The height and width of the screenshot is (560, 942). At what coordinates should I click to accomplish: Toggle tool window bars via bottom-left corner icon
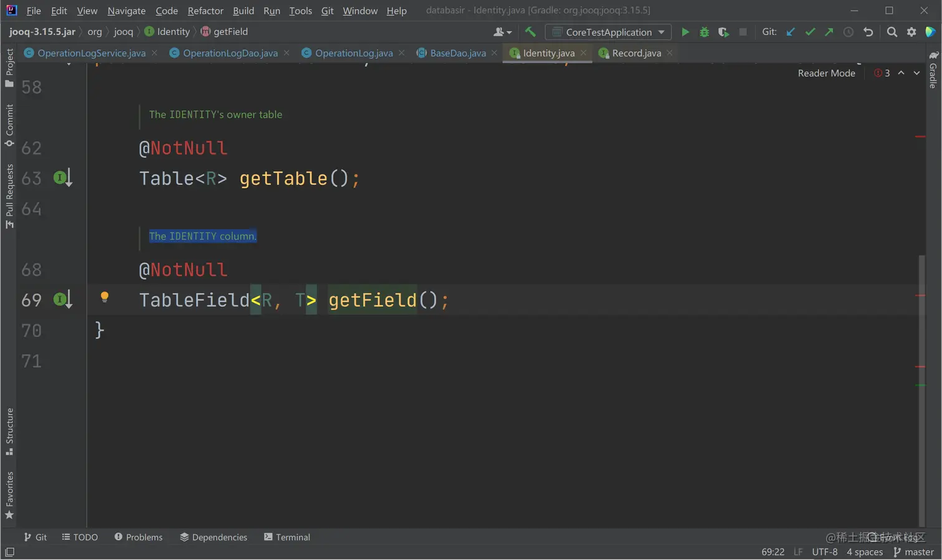[9, 552]
